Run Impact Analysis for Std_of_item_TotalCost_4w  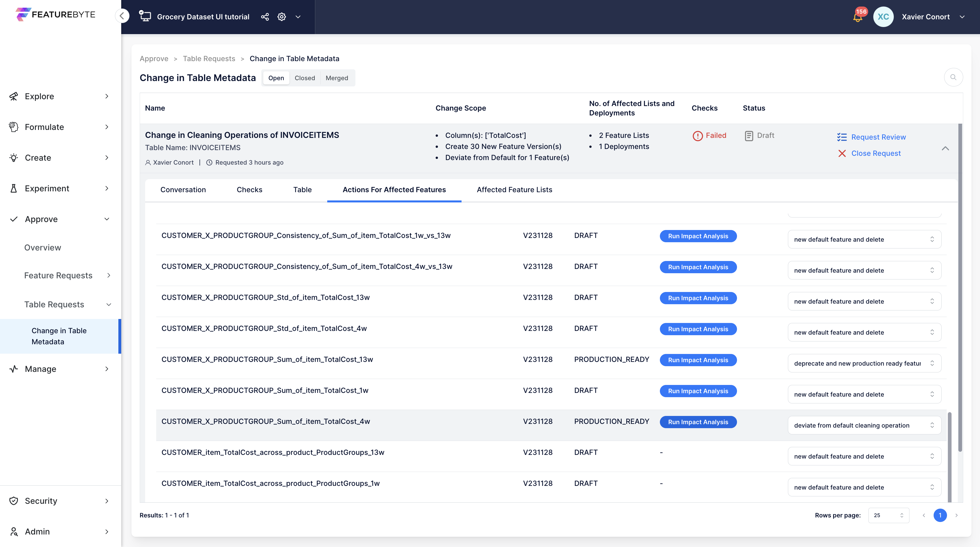(x=698, y=329)
